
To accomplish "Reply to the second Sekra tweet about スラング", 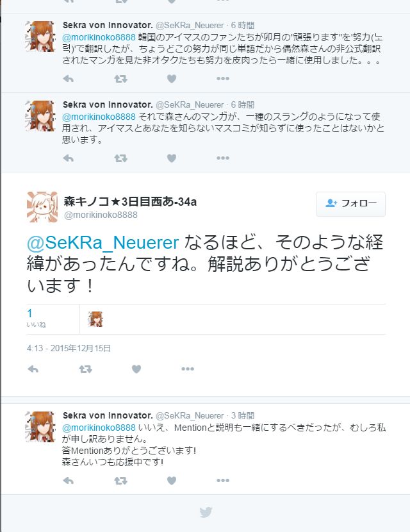I will tap(69, 158).
